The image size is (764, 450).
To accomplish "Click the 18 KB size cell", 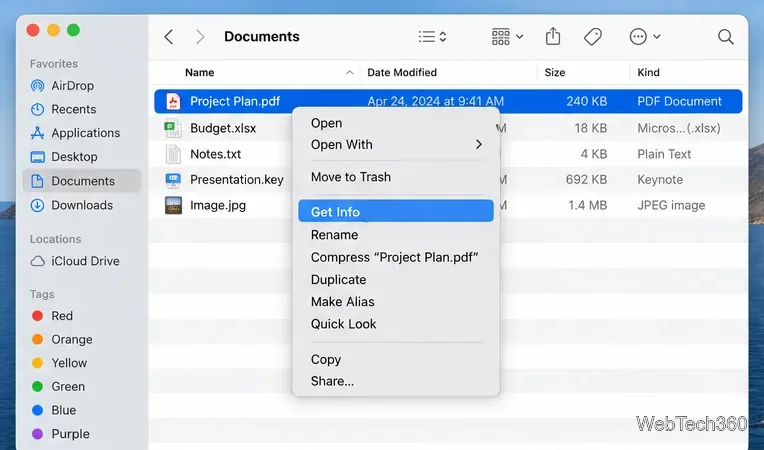I will click(x=591, y=128).
